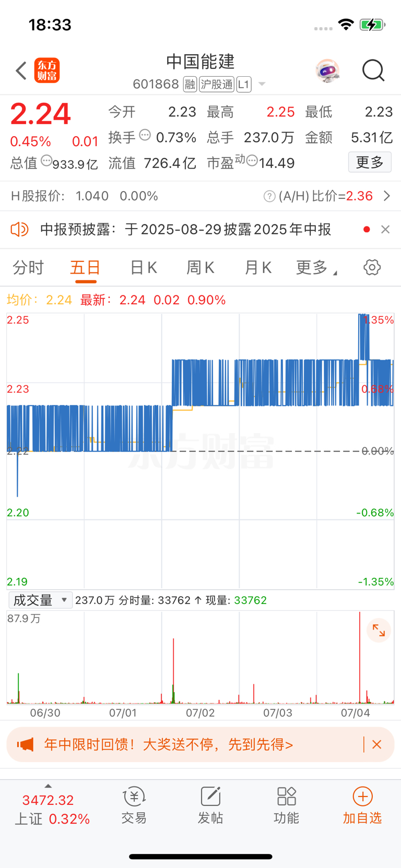Tap the L1 level tag
Viewport: 401px width, 868px height.
[x=244, y=84]
